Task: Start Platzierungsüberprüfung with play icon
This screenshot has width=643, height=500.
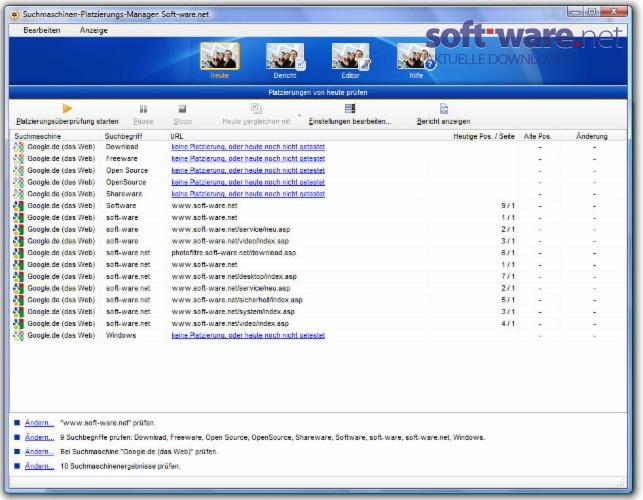Action: pos(67,108)
